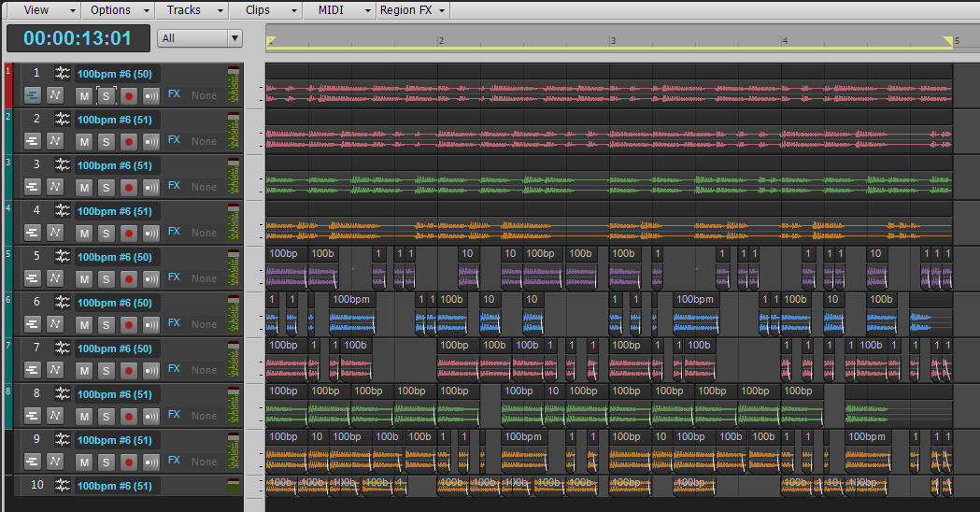The width and height of the screenshot is (980, 512).
Task: Open track icon selector for track 2
Action: (x=62, y=119)
